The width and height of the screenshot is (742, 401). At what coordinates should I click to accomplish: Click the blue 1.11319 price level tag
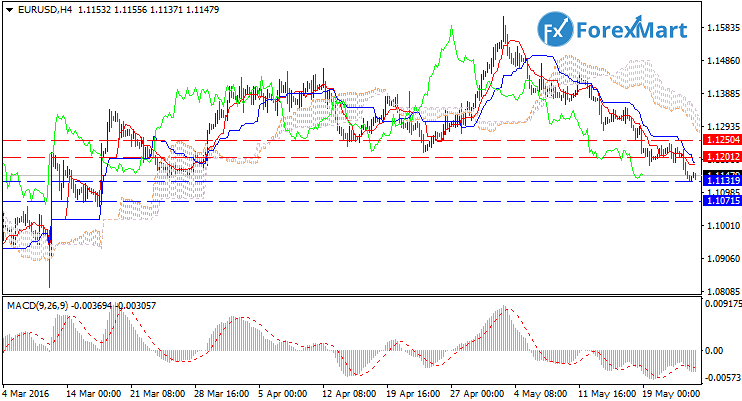coord(721,181)
